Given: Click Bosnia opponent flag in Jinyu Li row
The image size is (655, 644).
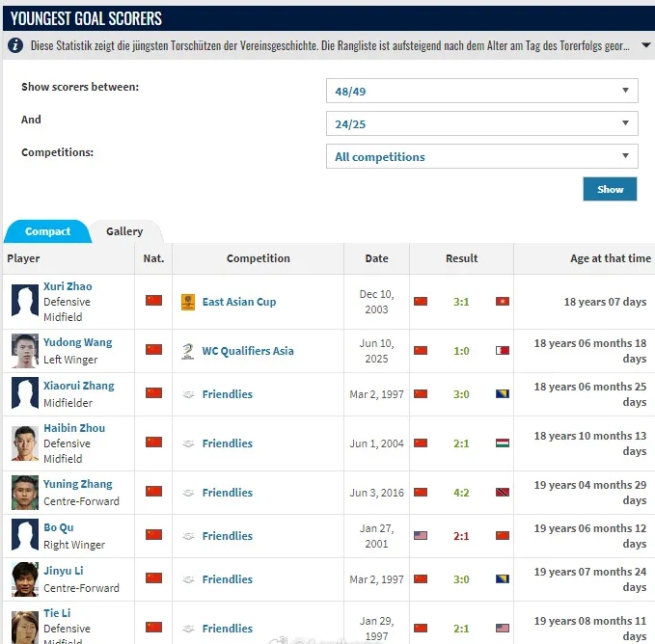Looking at the screenshot, I should pos(503,578).
